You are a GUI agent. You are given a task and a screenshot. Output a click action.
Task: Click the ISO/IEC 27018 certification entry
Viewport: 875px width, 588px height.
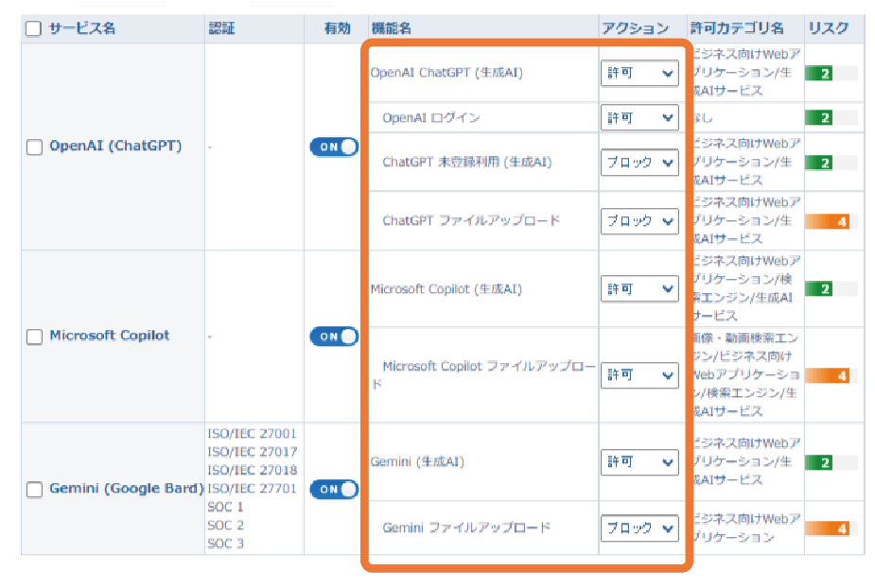(x=252, y=470)
